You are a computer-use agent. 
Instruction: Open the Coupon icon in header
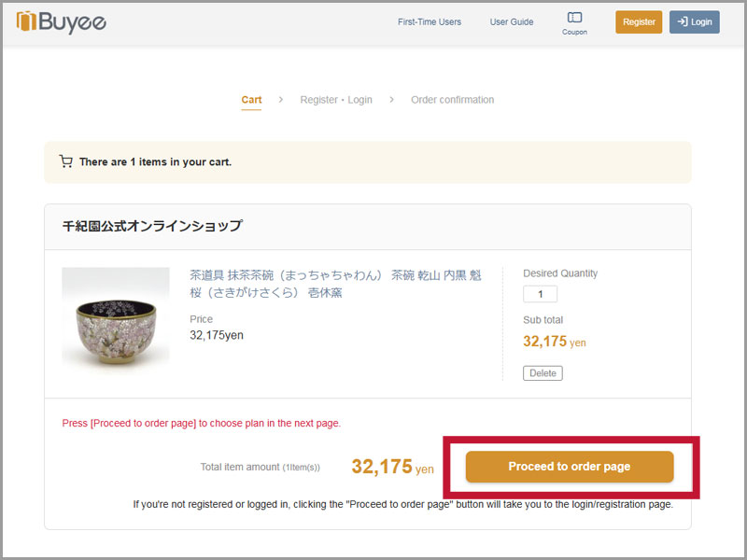pos(574,21)
